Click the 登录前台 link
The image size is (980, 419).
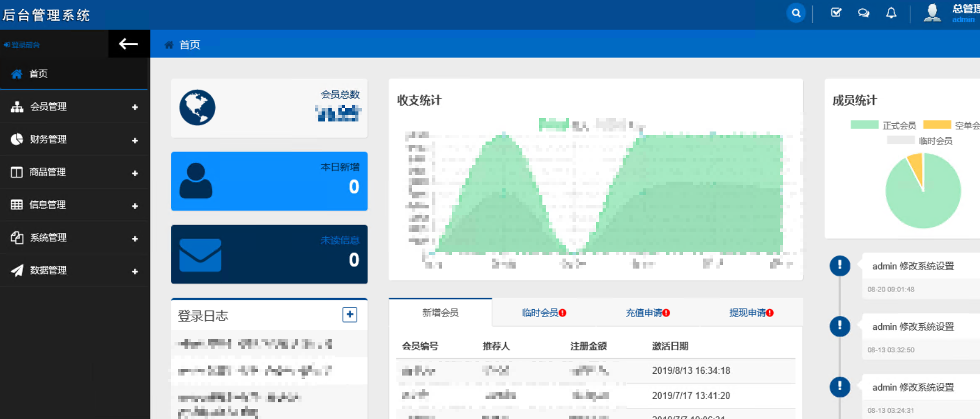(22, 45)
